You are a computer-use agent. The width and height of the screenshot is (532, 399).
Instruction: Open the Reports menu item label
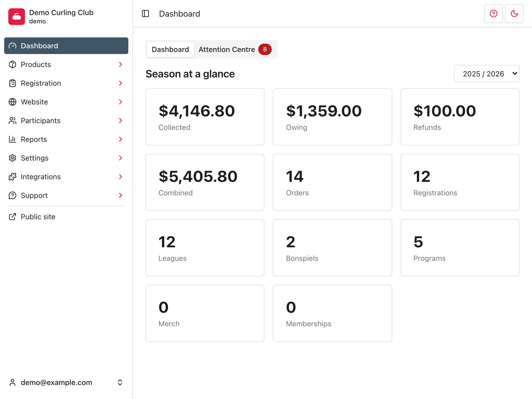click(x=34, y=139)
